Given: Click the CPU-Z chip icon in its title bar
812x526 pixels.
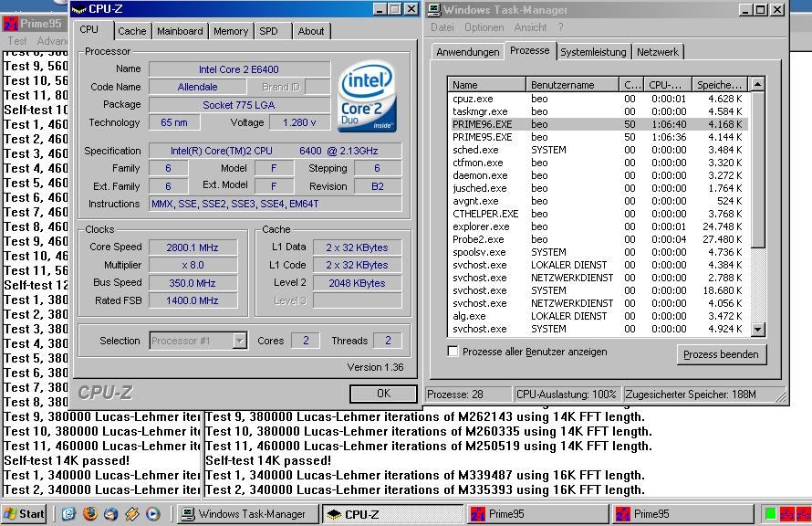Looking at the screenshot, I should [78, 9].
